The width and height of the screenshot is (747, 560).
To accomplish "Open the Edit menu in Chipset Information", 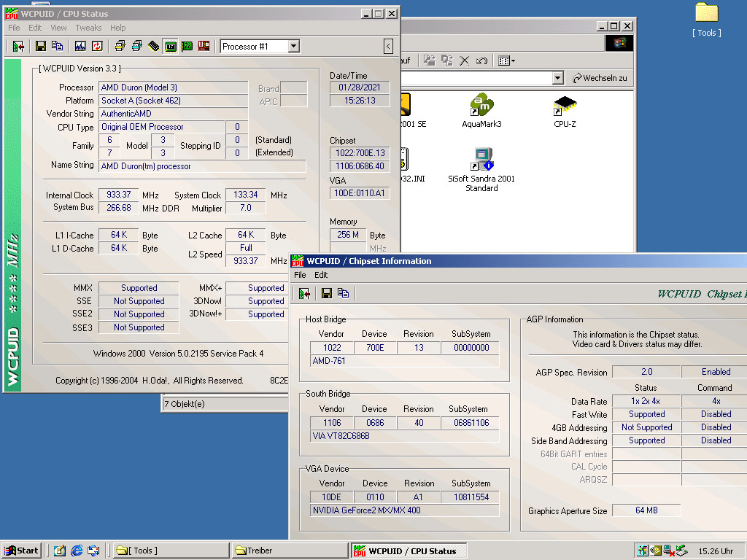I will [321, 275].
